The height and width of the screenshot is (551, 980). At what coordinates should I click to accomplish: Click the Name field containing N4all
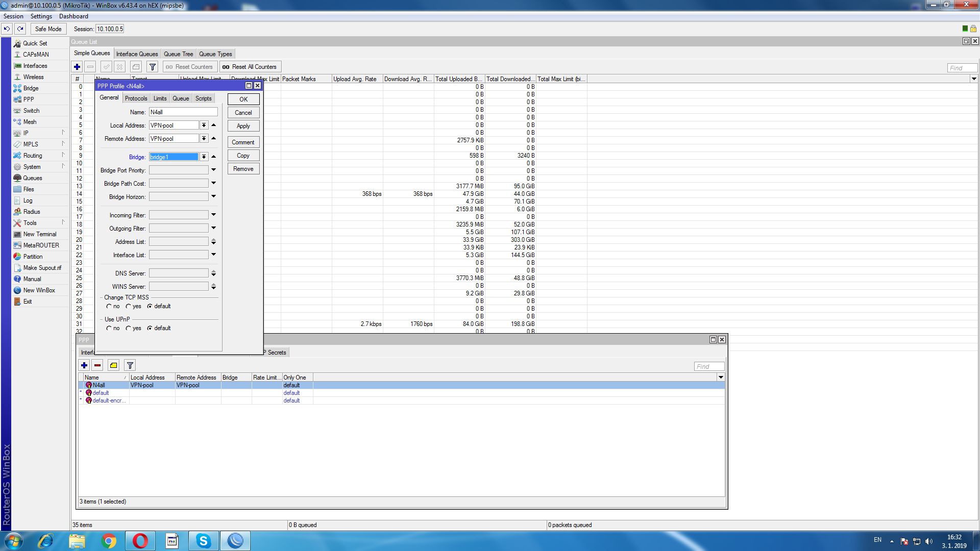coord(183,112)
